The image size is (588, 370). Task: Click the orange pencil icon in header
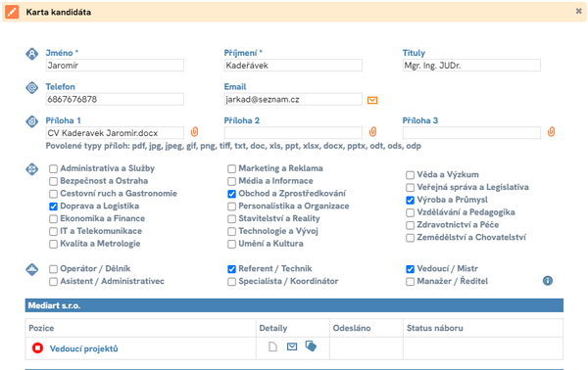(x=12, y=12)
